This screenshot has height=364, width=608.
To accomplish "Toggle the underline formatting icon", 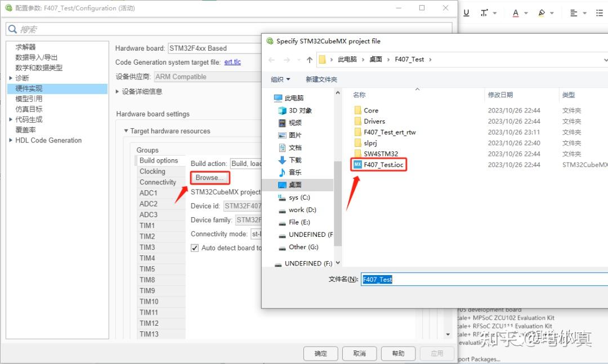I will [x=466, y=12].
